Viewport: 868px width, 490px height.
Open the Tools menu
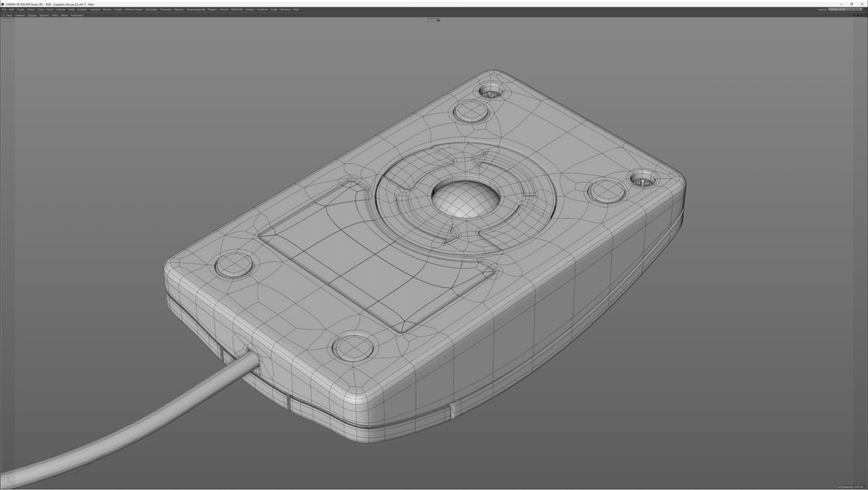tap(41, 9)
